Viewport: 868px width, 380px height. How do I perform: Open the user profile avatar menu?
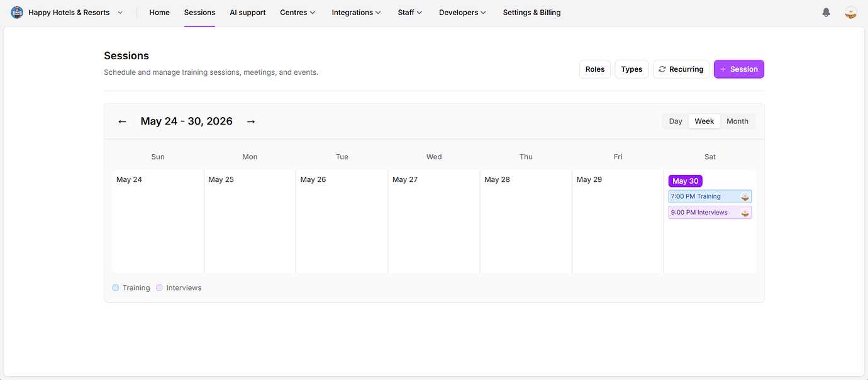coord(850,13)
